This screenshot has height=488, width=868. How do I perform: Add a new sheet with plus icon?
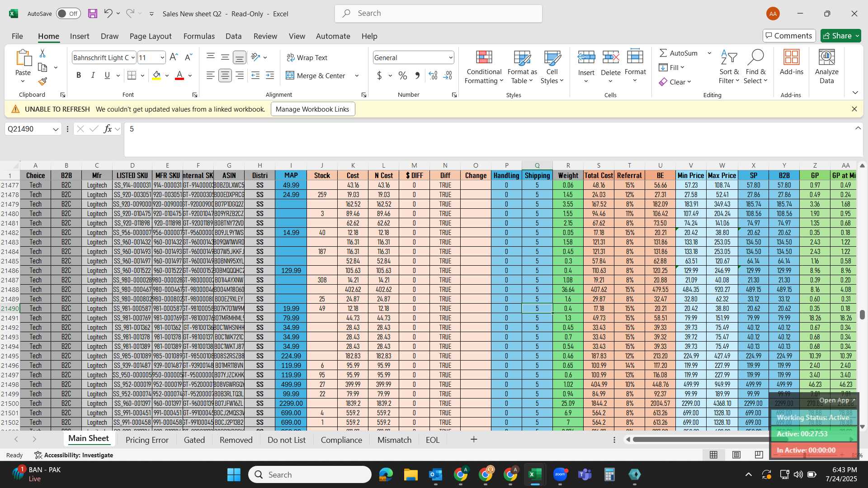coord(474,439)
